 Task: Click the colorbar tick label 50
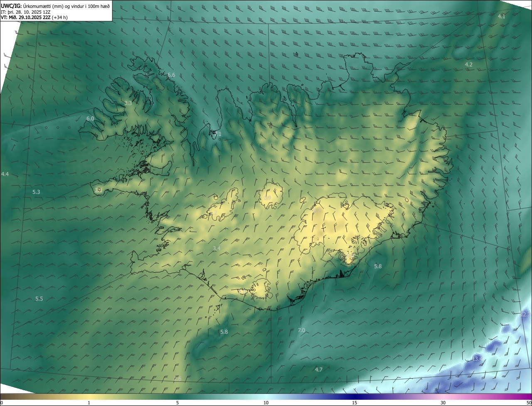tap(529, 403)
